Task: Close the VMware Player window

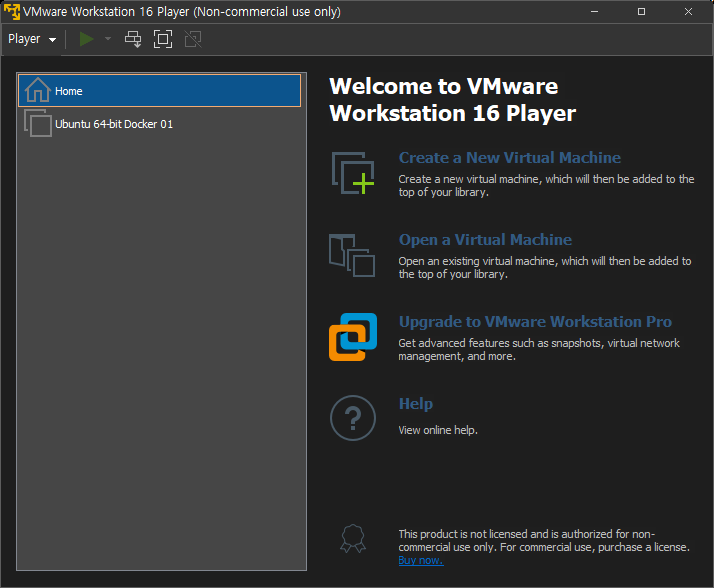Action: coord(688,11)
